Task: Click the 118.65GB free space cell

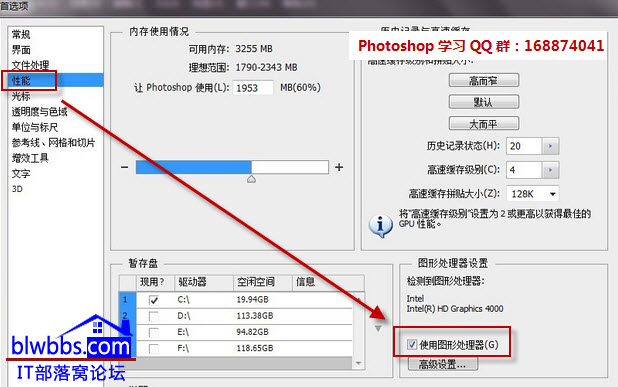Action: coord(255,348)
